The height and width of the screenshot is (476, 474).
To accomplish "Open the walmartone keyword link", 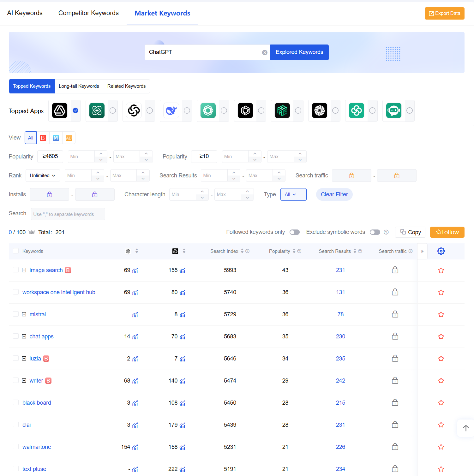I will click(x=37, y=447).
